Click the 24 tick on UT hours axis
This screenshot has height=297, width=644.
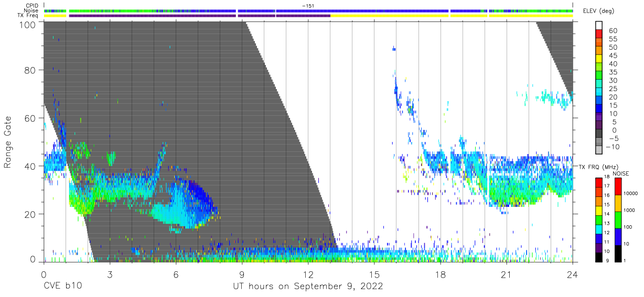(572, 274)
